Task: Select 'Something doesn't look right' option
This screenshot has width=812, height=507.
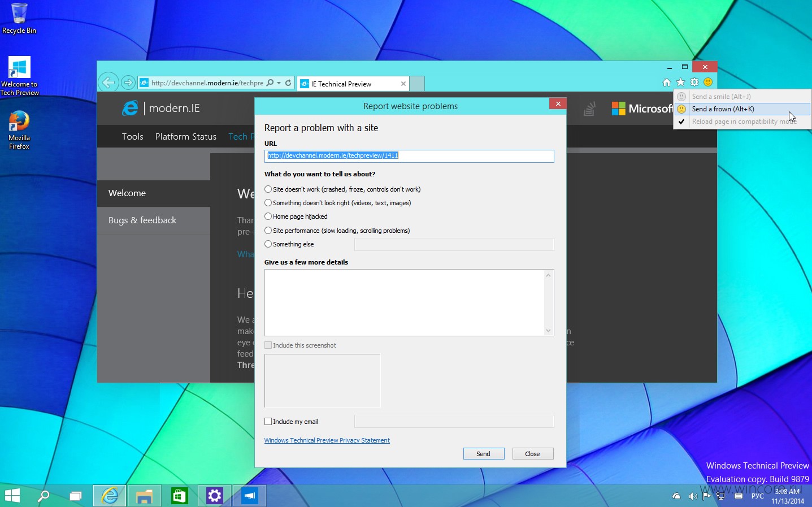Action: [x=268, y=203]
